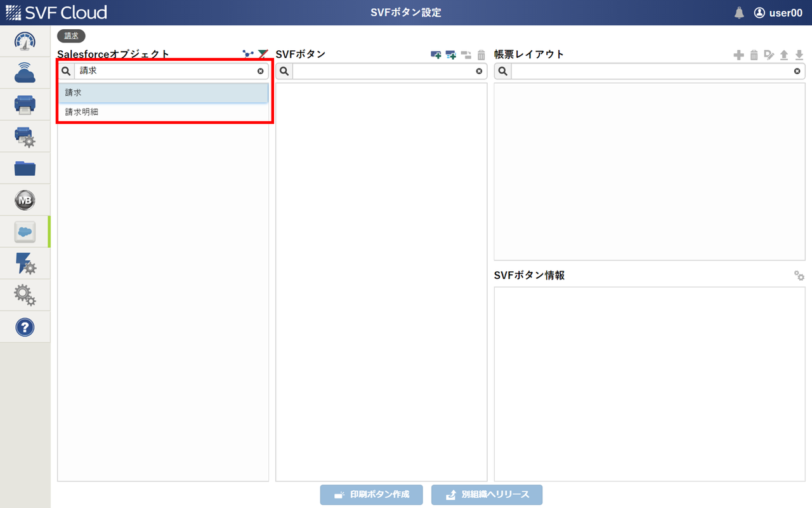Create a new SVF button via toolbar icon
The height and width of the screenshot is (508, 812).
coord(437,55)
